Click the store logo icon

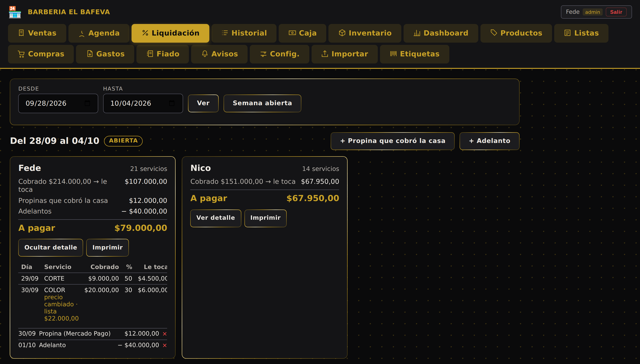click(x=15, y=12)
